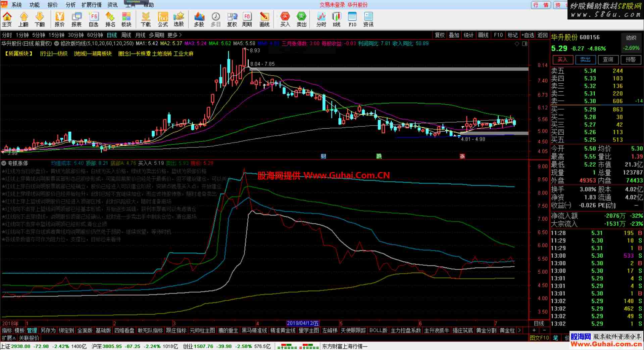Open the 资讯 news toolbar icon

pos(368,19)
